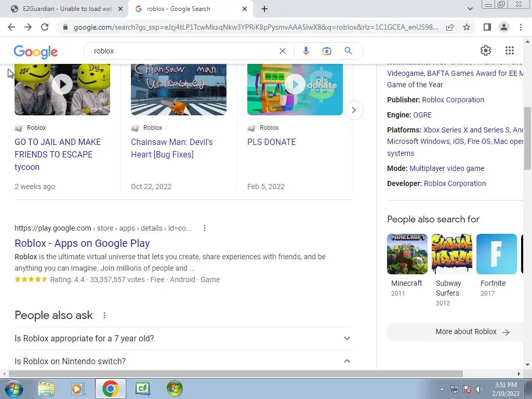Open Action Center flag in tray

(467, 389)
